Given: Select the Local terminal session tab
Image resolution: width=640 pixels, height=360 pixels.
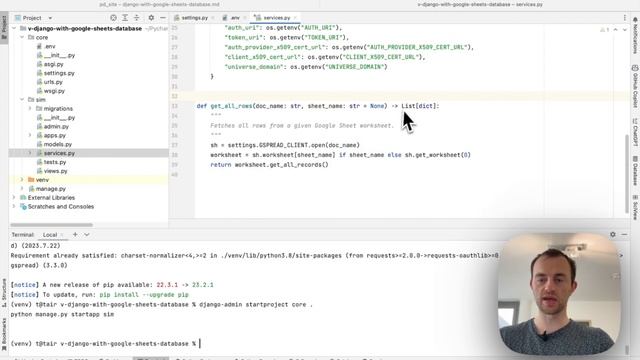Looking at the screenshot, I should (50, 235).
